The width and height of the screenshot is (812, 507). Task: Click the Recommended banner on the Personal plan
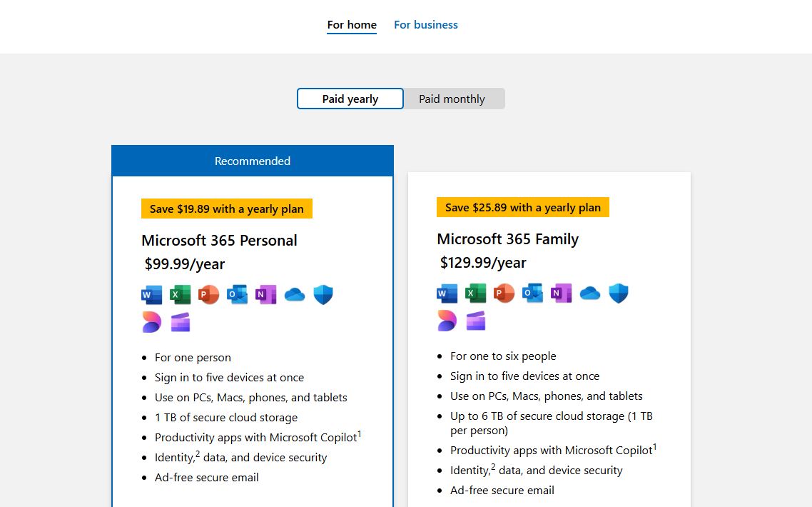click(252, 161)
